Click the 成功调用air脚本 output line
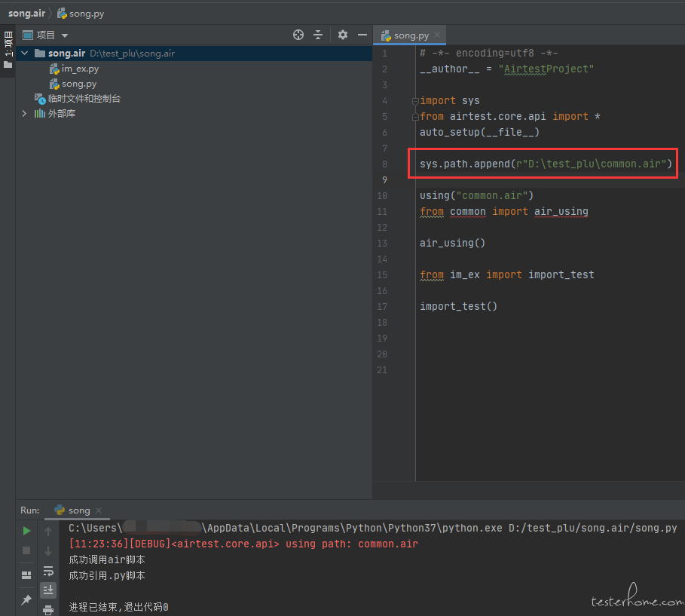This screenshot has height=616, width=685. [x=106, y=559]
